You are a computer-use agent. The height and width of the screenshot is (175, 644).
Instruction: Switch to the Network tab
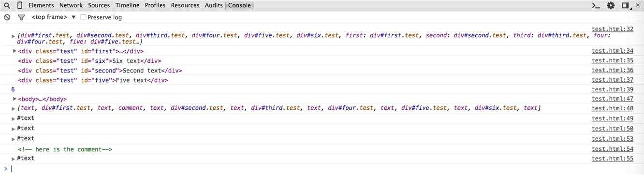click(71, 5)
